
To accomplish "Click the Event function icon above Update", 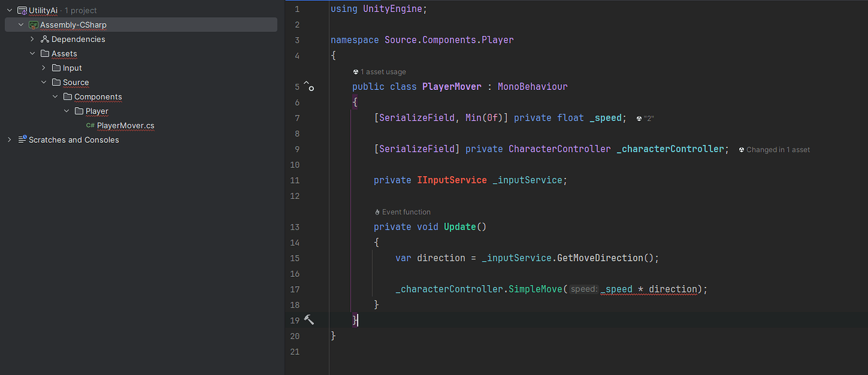I will pyautogui.click(x=377, y=211).
